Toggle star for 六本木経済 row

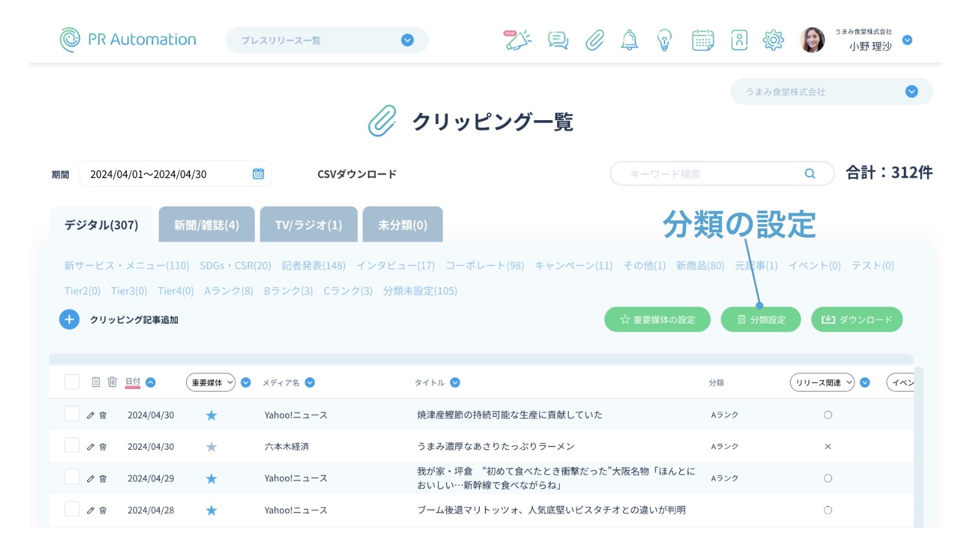point(211,447)
